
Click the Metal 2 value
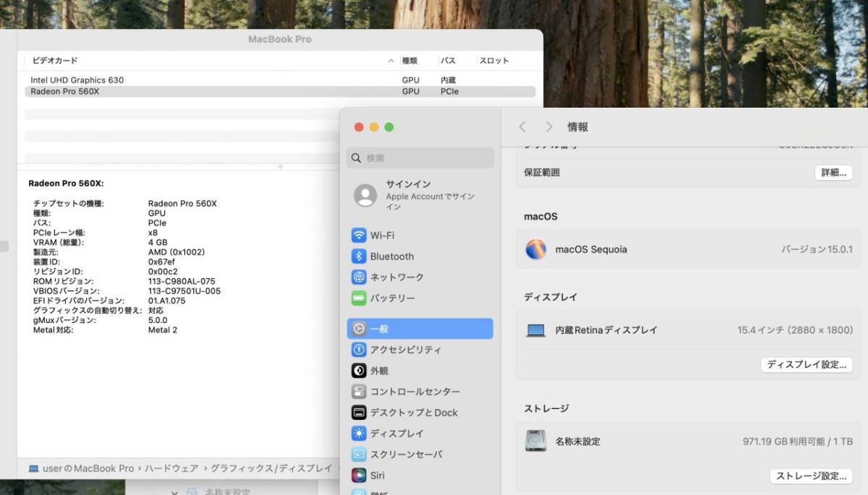pyautogui.click(x=163, y=330)
